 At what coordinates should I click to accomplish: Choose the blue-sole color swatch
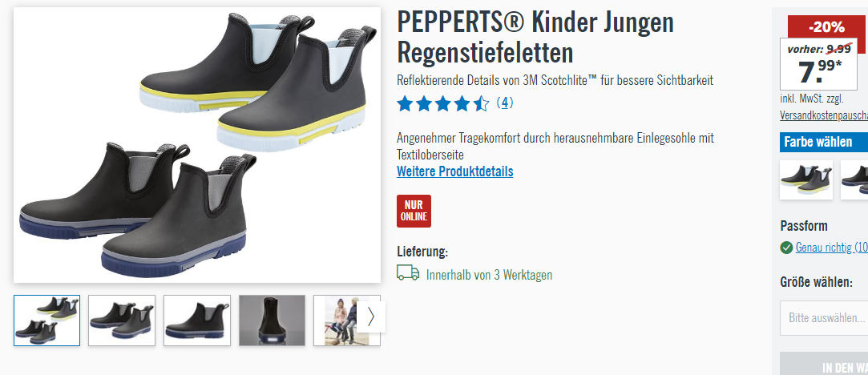pyautogui.click(x=854, y=179)
